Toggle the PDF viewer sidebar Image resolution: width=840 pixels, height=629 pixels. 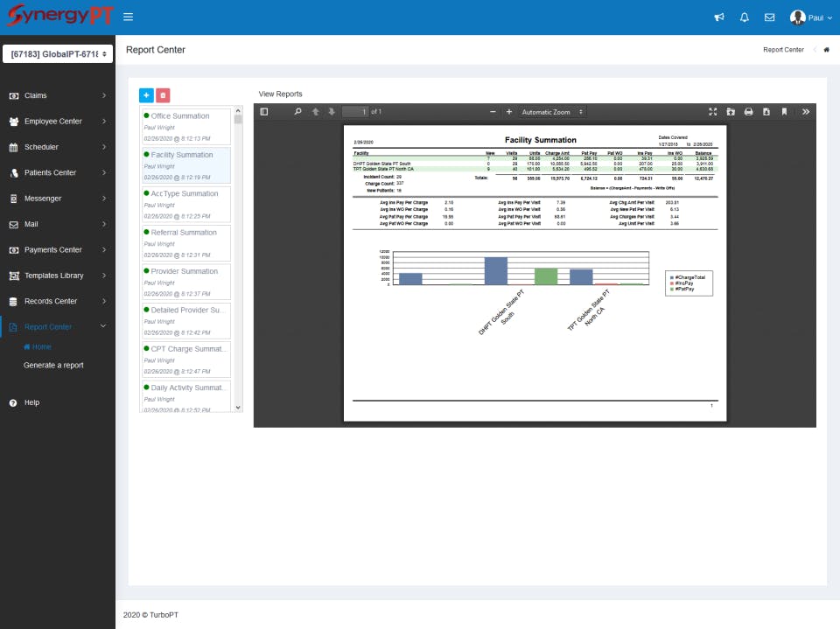pyautogui.click(x=264, y=112)
